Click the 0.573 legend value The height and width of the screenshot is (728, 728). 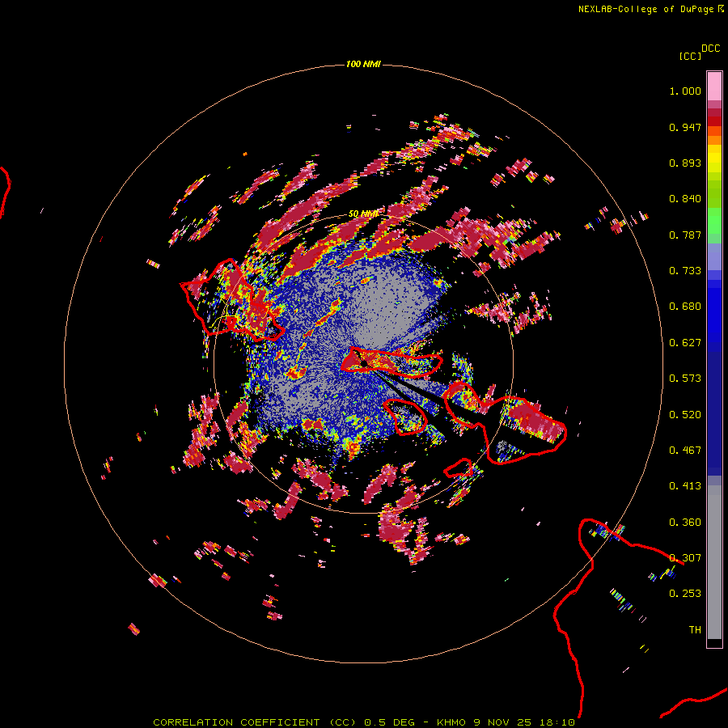pos(685,379)
